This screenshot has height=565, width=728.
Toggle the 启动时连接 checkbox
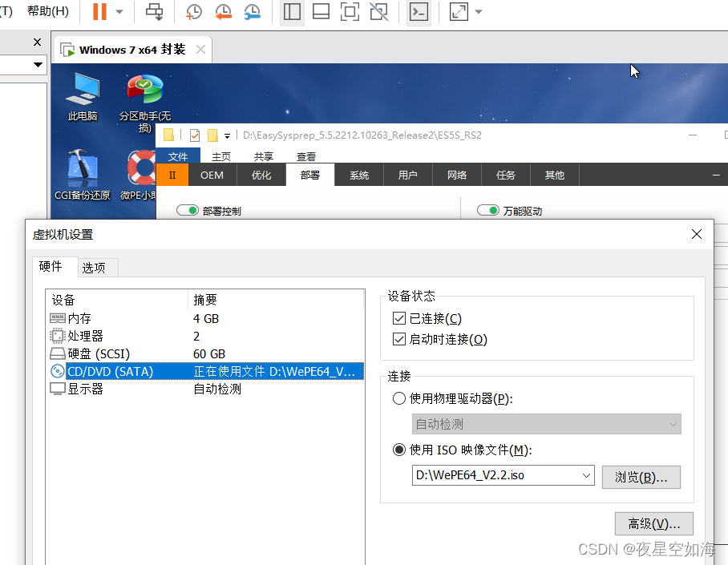coord(399,339)
